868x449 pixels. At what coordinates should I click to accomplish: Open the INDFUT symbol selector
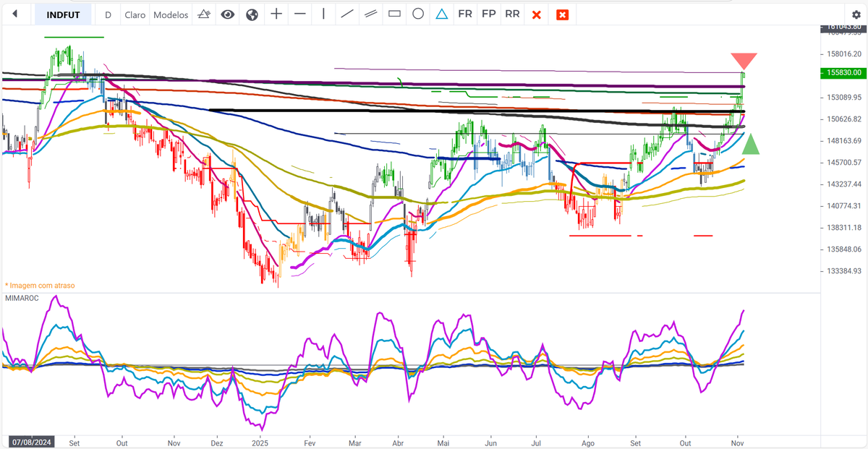point(63,14)
